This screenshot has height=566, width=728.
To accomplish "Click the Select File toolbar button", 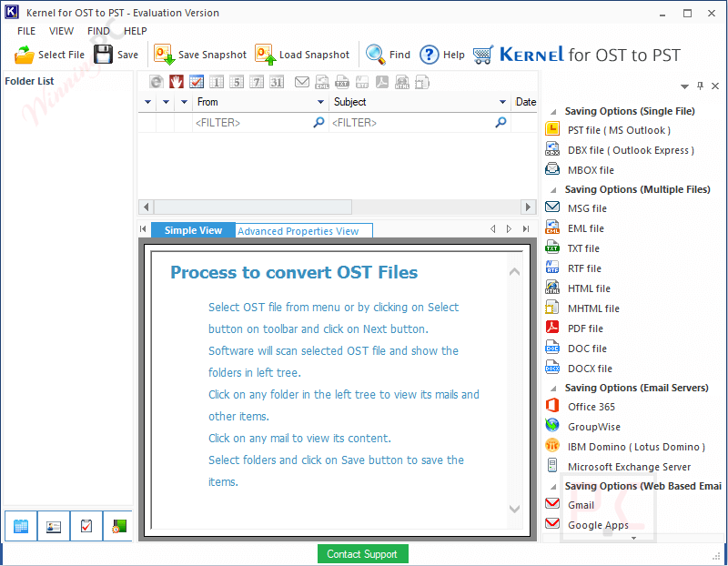I will coord(50,55).
